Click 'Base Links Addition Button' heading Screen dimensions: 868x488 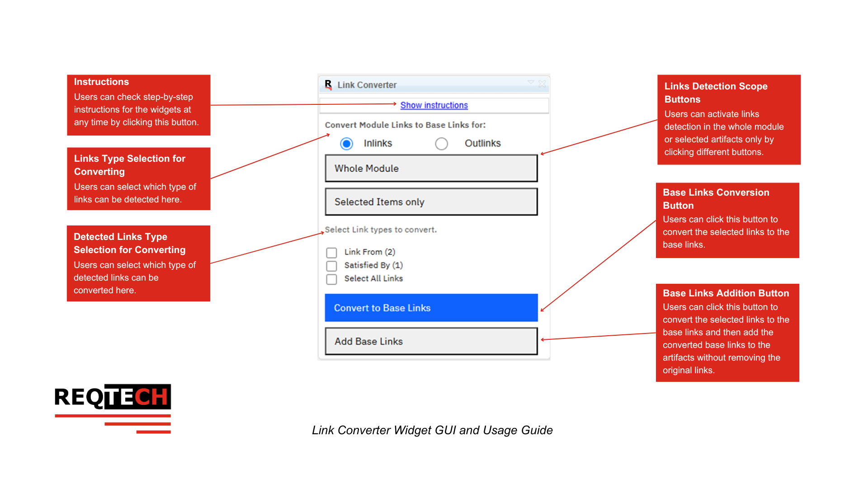click(726, 293)
